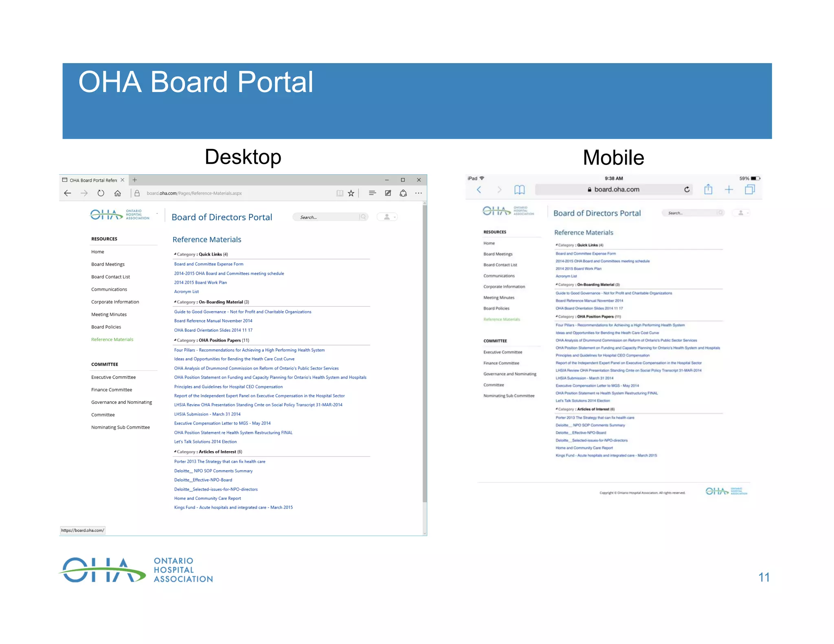The image size is (834, 644).
Task: Open bookmarks book icon on iPad Safari
Action: coord(520,189)
